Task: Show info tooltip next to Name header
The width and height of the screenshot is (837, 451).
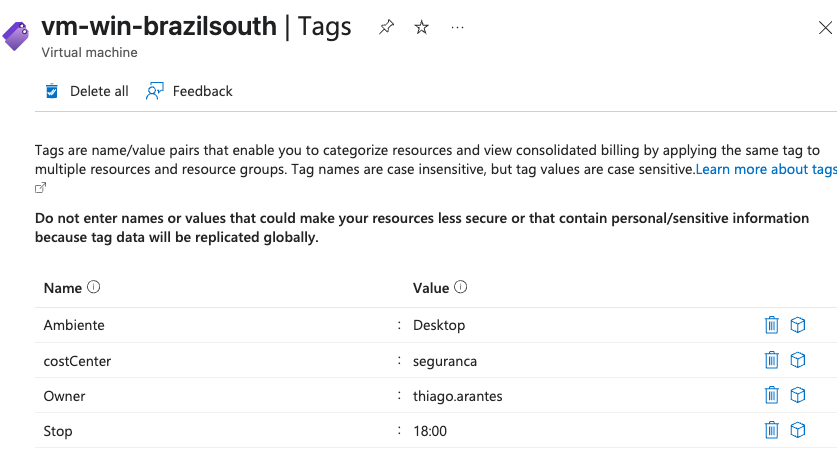Action: click(93, 287)
